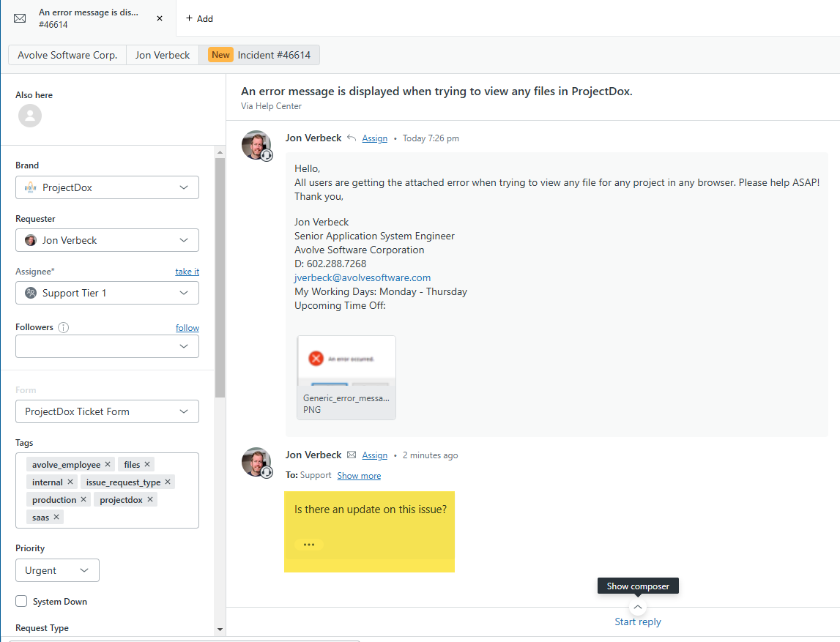This screenshot has height=642, width=840.
Task: Click the Show composer chevron button
Action: pyautogui.click(x=637, y=607)
